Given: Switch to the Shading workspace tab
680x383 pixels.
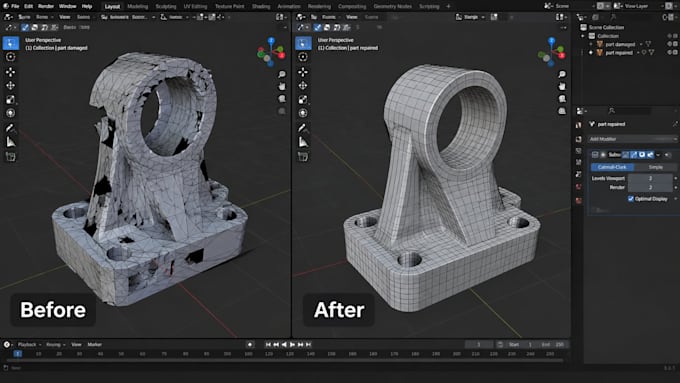Looking at the screenshot, I should pyautogui.click(x=261, y=7).
